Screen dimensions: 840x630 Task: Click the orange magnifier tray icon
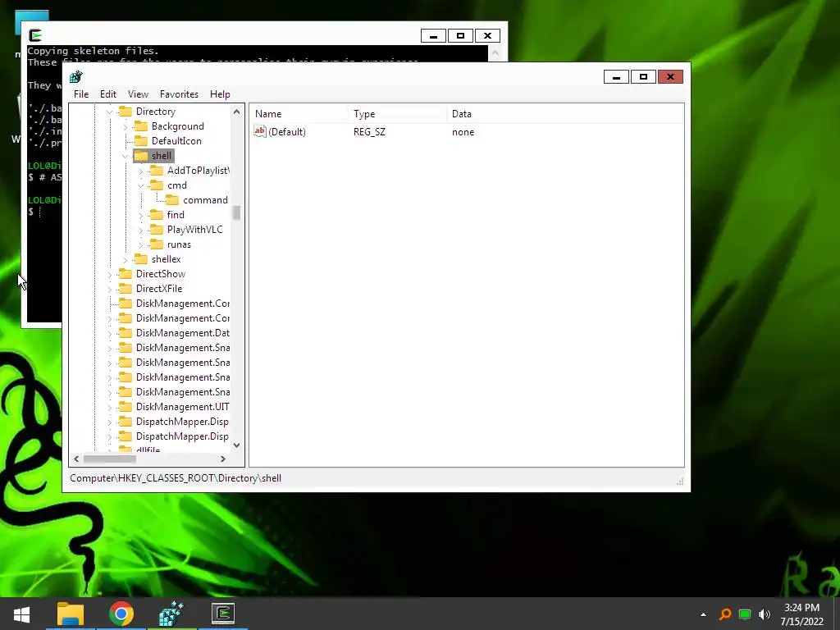(x=725, y=614)
